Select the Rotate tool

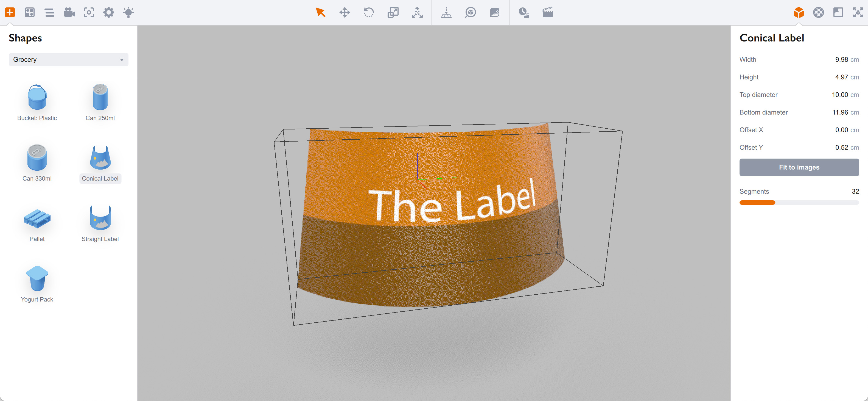(369, 12)
